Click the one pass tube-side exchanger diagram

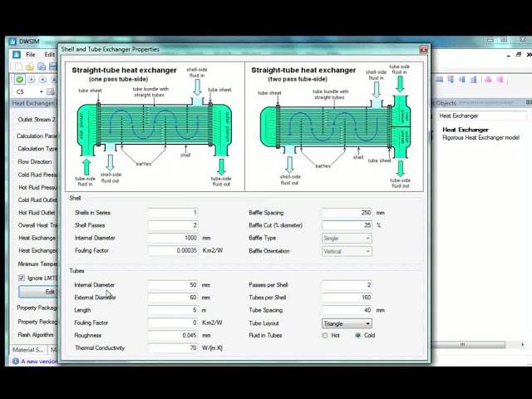pyautogui.click(x=155, y=126)
